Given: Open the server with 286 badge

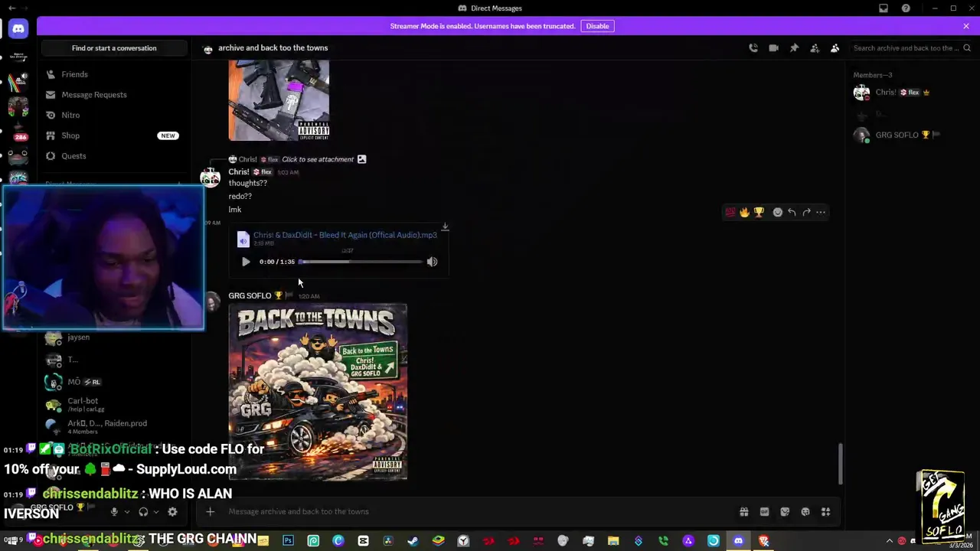Looking at the screenshot, I should coord(18,132).
